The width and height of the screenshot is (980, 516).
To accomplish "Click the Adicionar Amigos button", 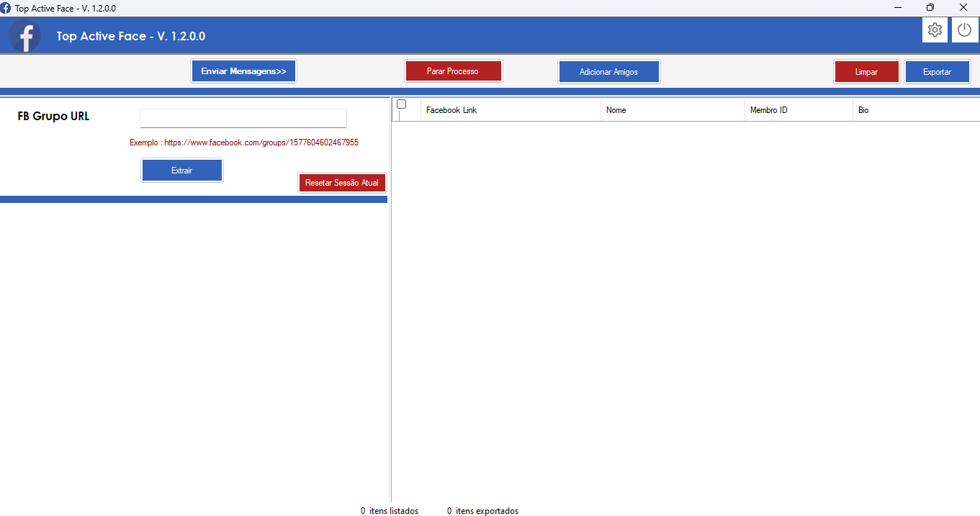I will (x=608, y=72).
